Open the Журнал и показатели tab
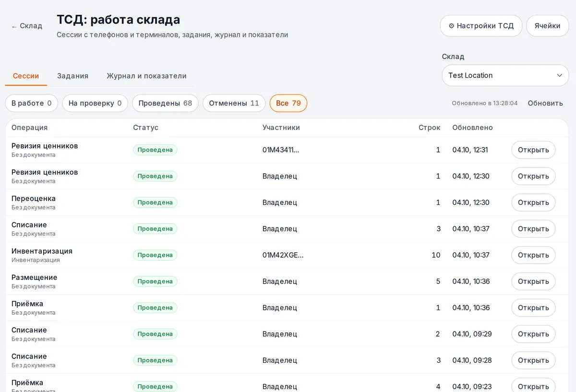This screenshot has height=392, width=576. (x=146, y=76)
